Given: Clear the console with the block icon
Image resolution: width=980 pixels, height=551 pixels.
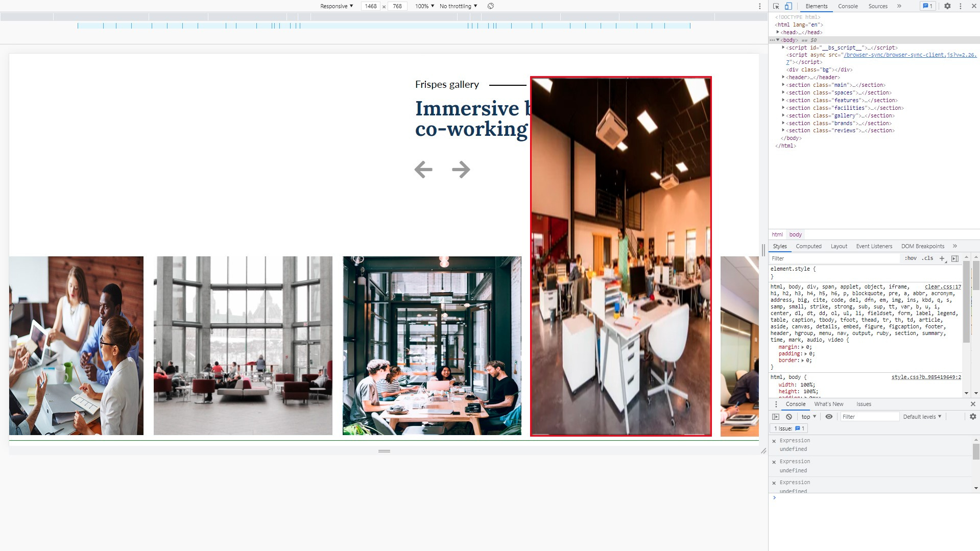Looking at the screenshot, I should tap(789, 417).
